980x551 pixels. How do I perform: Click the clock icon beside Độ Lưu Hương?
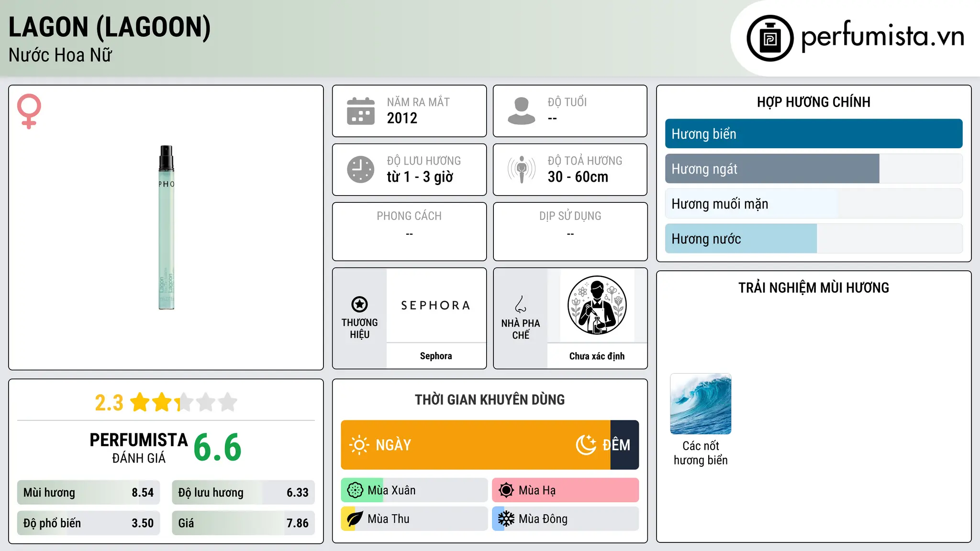point(361,169)
